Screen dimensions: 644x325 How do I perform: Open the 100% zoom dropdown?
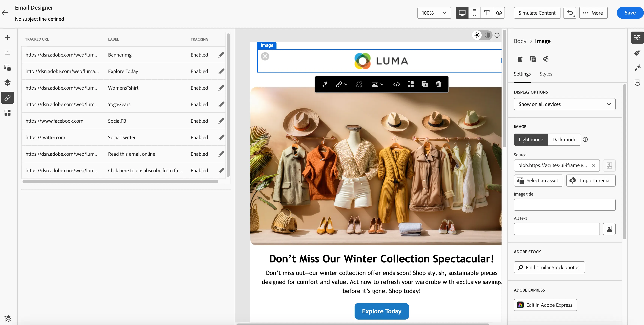click(x=434, y=13)
